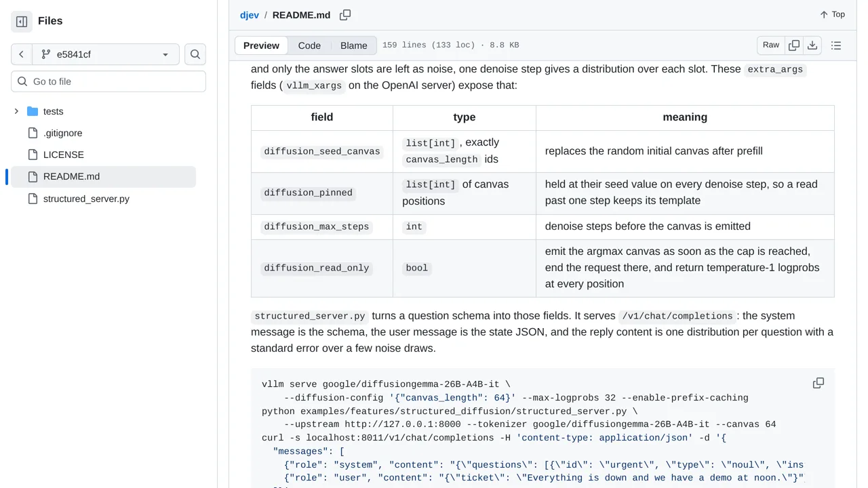Click the inline structured_server.py code text

[310, 317]
